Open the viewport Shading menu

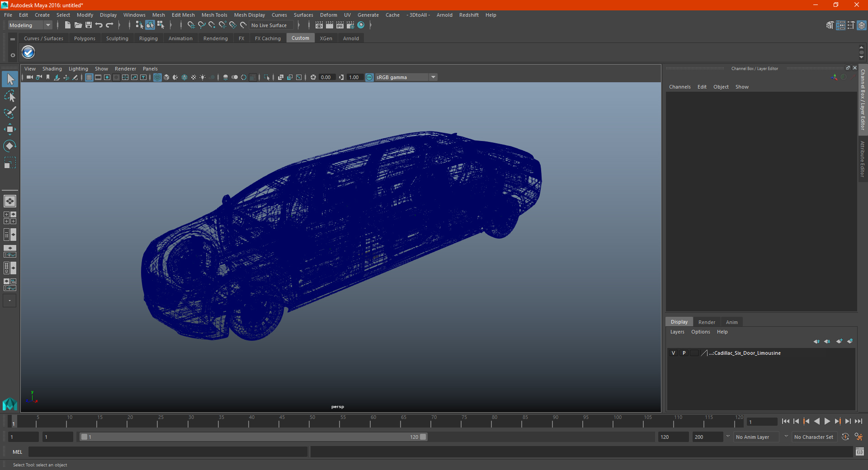52,69
